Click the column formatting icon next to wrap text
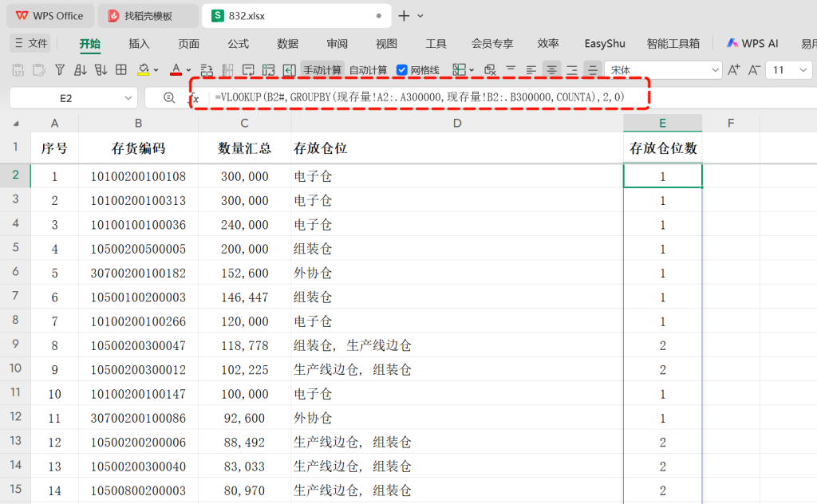This screenshot has width=817, height=504. (227, 69)
